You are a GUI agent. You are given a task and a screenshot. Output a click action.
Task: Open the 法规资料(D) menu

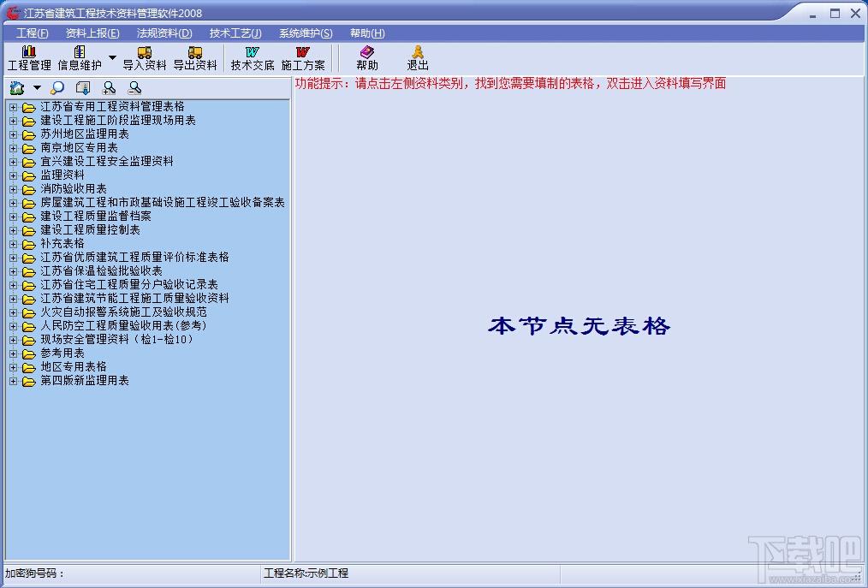tap(164, 33)
